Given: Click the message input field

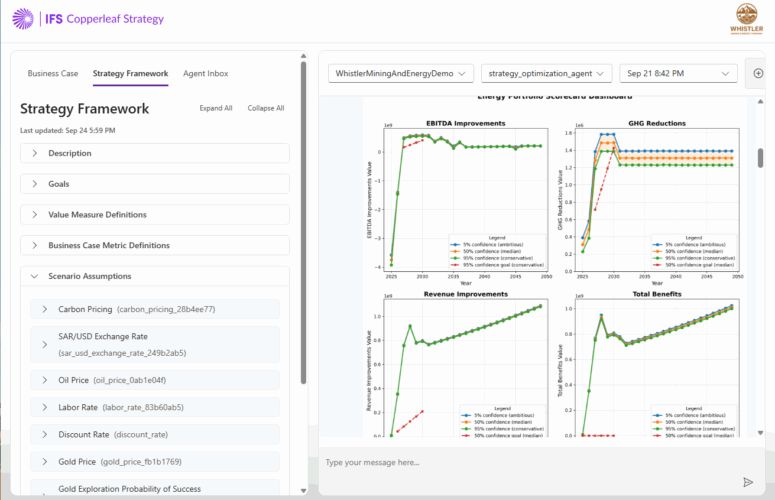Looking at the screenshot, I should [x=525, y=462].
